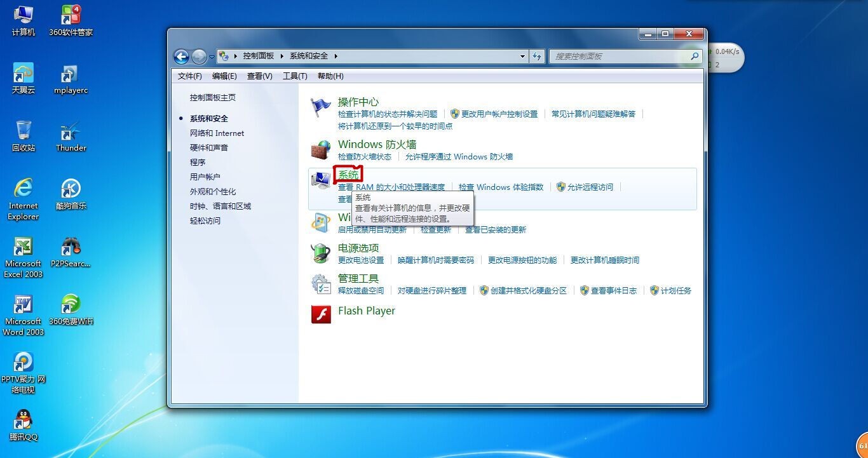Expand the address bar history dropdown
This screenshot has width=868, height=458.
point(522,56)
